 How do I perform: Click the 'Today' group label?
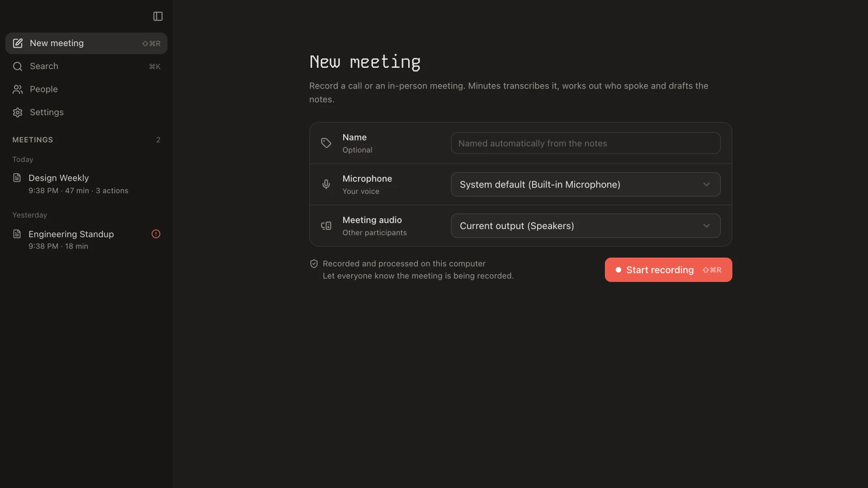23,160
